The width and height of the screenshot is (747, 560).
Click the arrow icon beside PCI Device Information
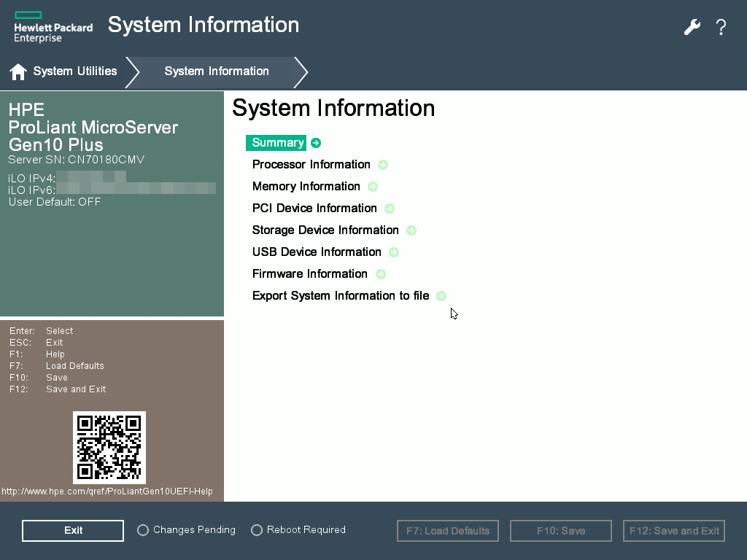390,209
